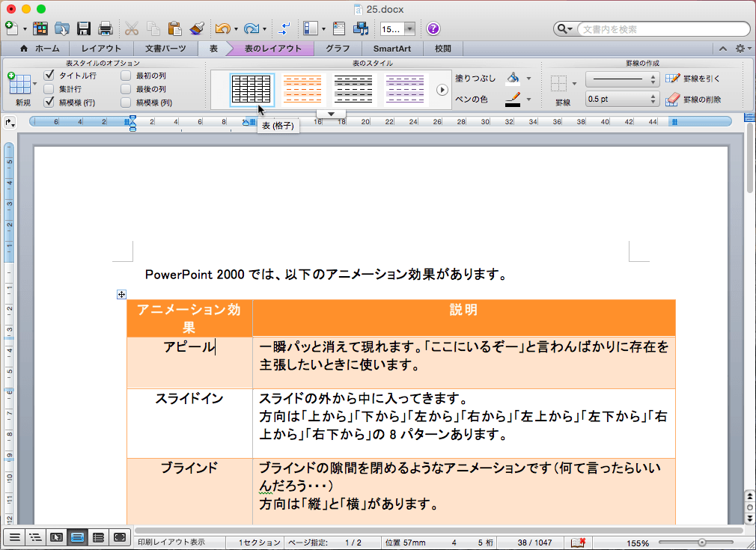
Task: Click the table move handle icon
Action: tap(121, 295)
